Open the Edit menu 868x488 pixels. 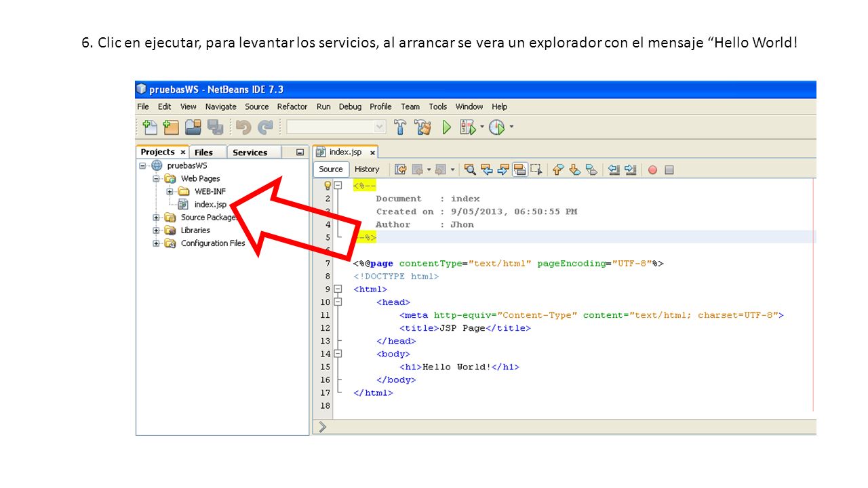(x=165, y=106)
